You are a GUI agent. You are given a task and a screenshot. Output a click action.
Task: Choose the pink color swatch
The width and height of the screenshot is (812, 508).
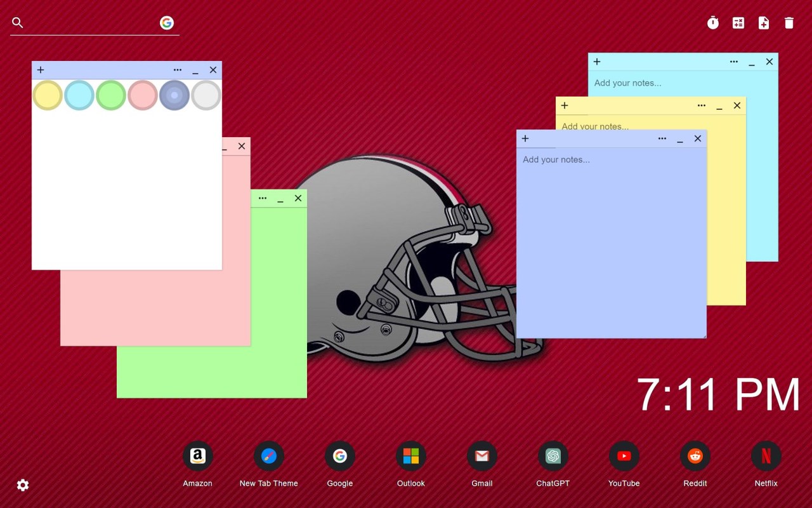tap(143, 95)
